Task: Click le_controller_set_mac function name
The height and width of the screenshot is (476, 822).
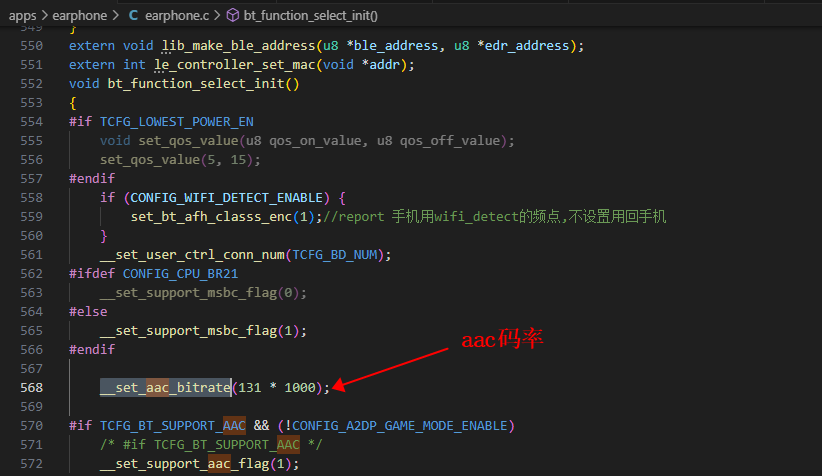Action: (234, 65)
